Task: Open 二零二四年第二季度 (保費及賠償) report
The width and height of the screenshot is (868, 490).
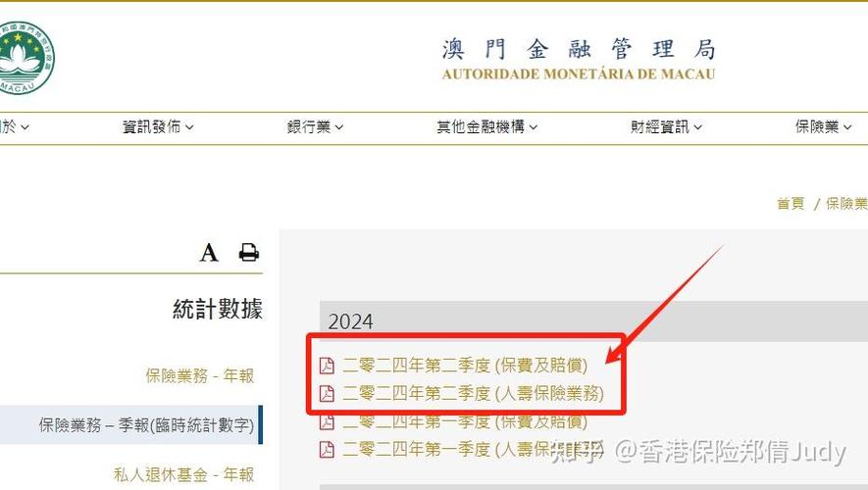Action: (465, 366)
